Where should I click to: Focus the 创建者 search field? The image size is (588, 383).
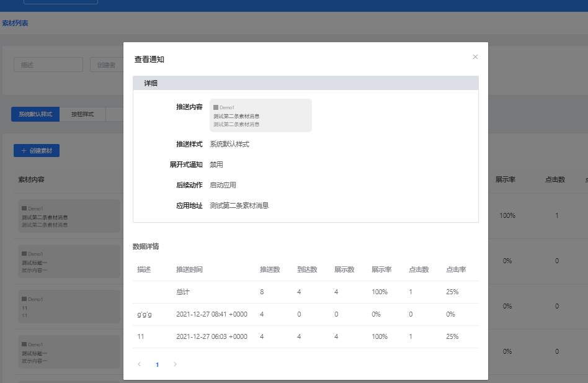(x=106, y=65)
